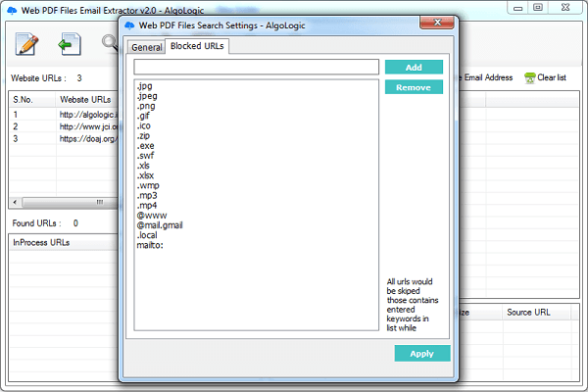Select row 1 http://algologic URL
Image resolution: width=588 pixels, height=392 pixels.
[x=64, y=115]
